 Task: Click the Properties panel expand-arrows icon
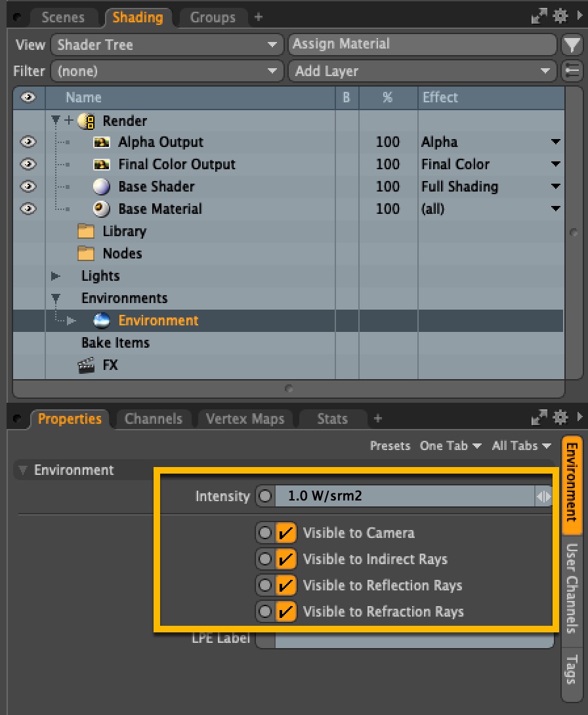tap(539, 418)
